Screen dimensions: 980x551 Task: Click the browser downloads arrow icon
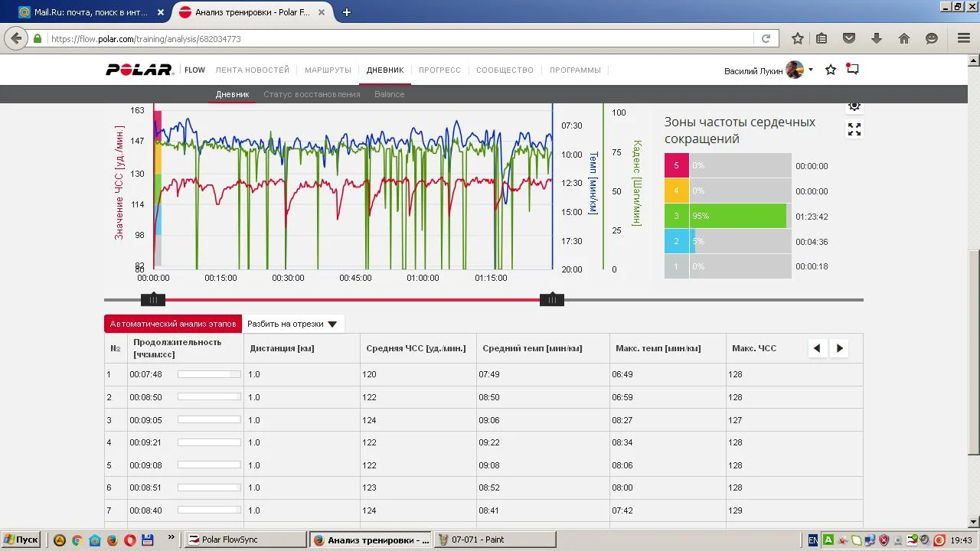coord(877,38)
